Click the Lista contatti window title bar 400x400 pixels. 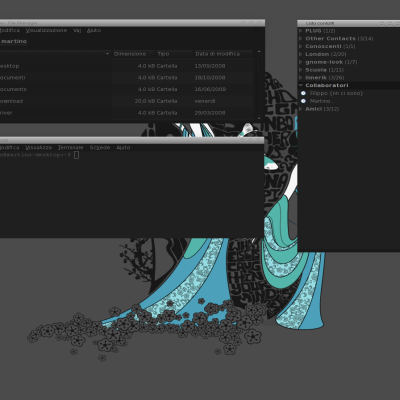(348, 23)
